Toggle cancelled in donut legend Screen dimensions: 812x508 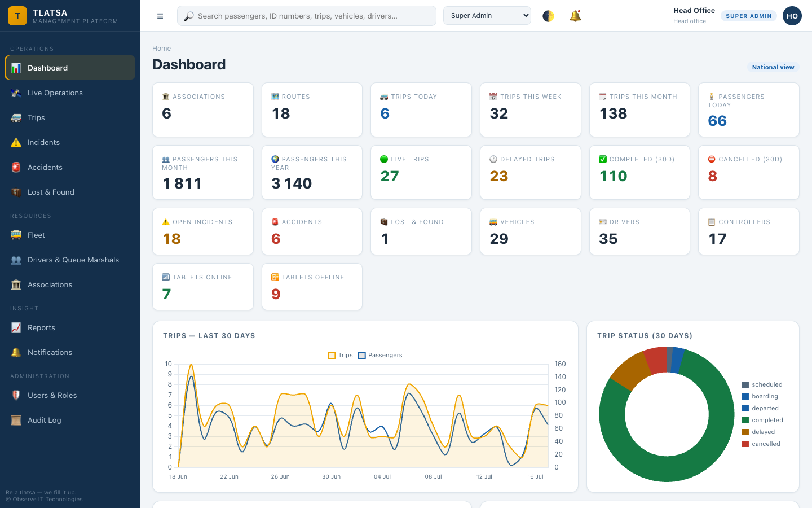pyautogui.click(x=762, y=444)
